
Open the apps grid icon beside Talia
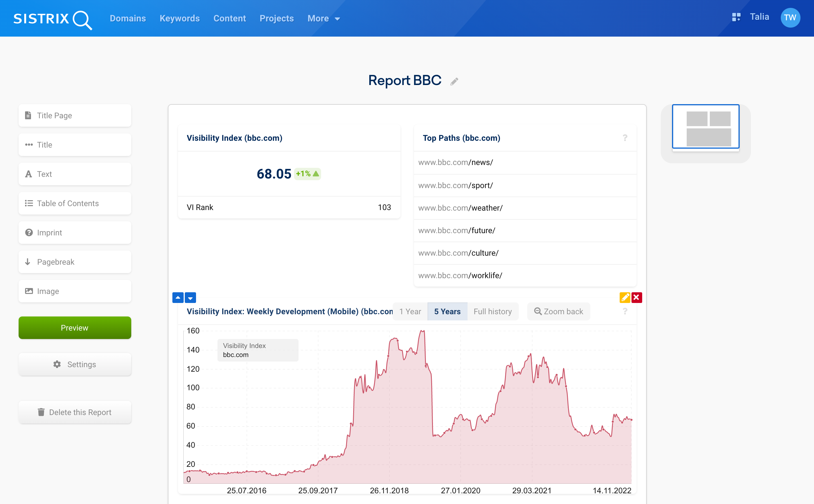tap(736, 17)
